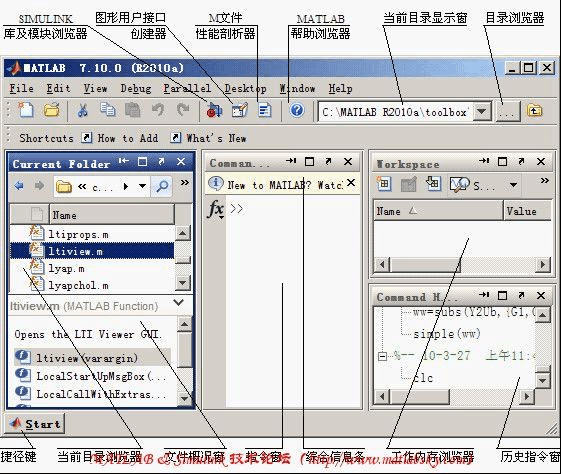Click the clc entry in Command History
The image size is (561, 474).
coord(423,378)
